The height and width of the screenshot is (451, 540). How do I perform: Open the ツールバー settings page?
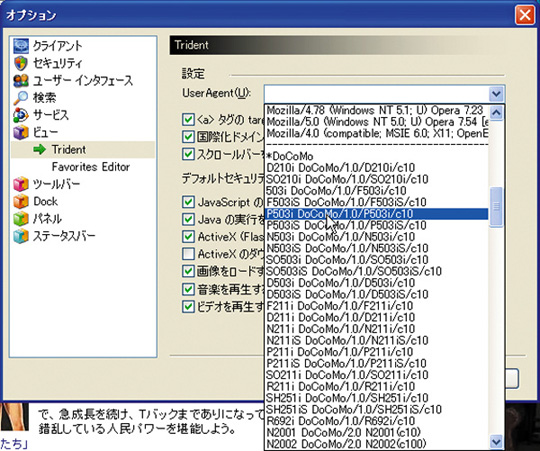point(56,184)
